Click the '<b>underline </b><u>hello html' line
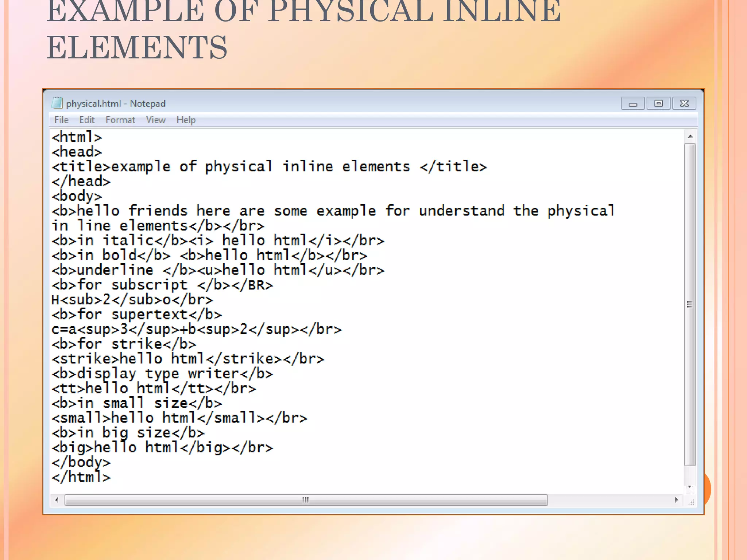The image size is (747, 560). 218,270
